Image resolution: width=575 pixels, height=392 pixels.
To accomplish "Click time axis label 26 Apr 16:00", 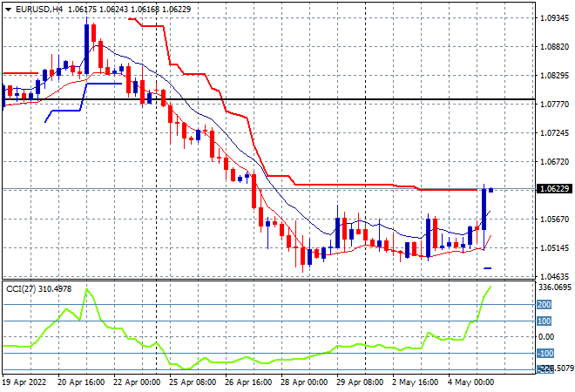I will pos(248,382).
